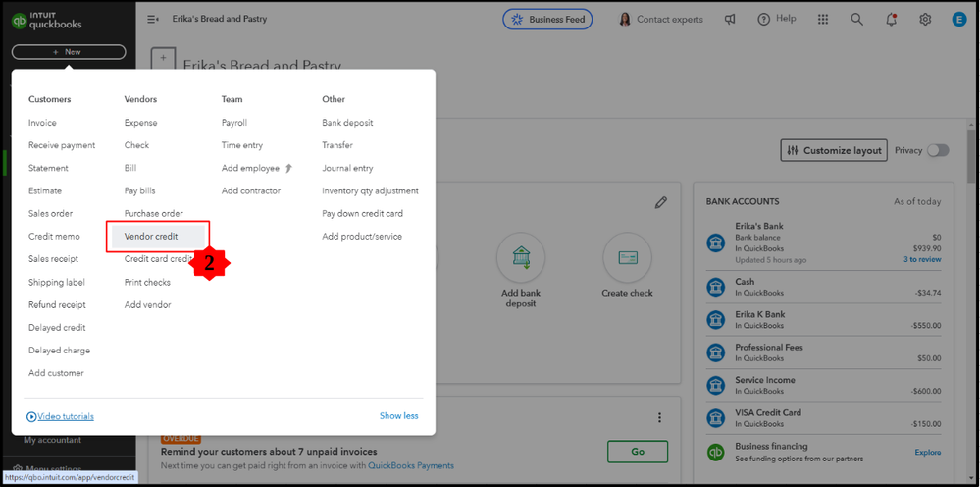Select Statement in the menu
Image resolution: width=980 pixels, height=487 pixels.
pos(48,168)
